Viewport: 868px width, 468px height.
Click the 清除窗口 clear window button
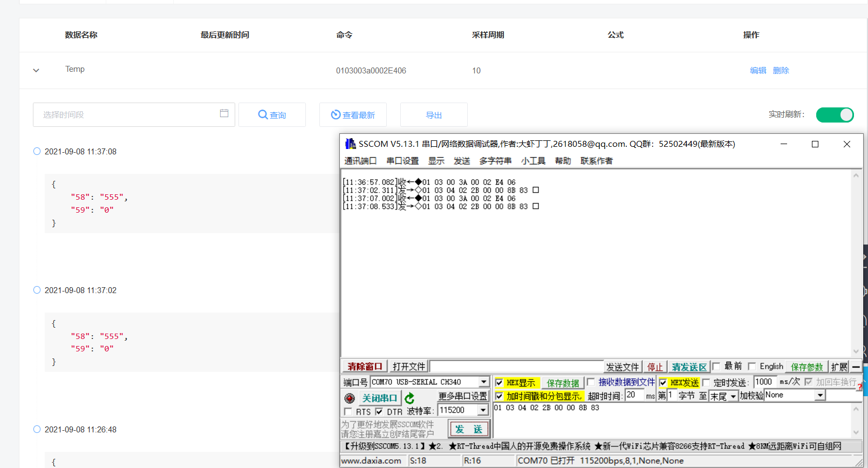coord(365,367)
